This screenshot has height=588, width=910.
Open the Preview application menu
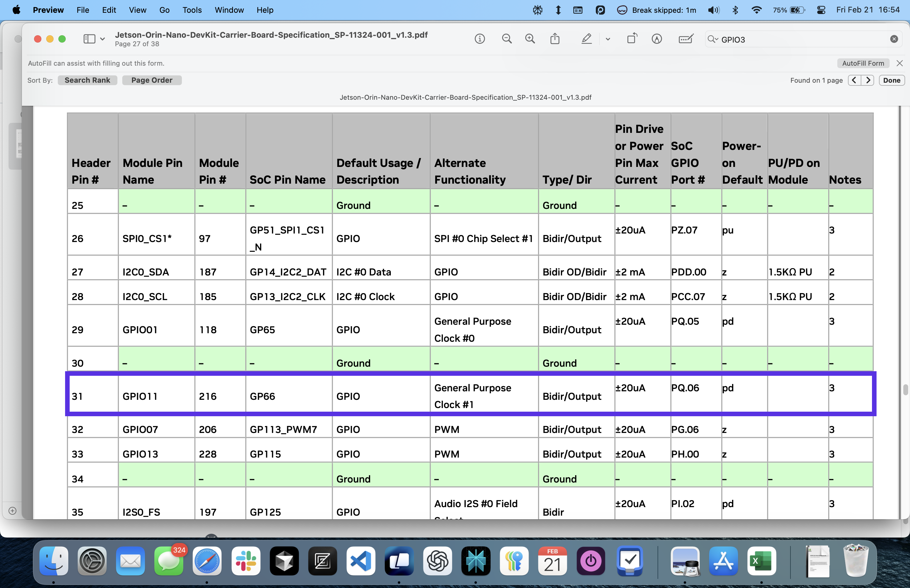click(x=48, y=10)
